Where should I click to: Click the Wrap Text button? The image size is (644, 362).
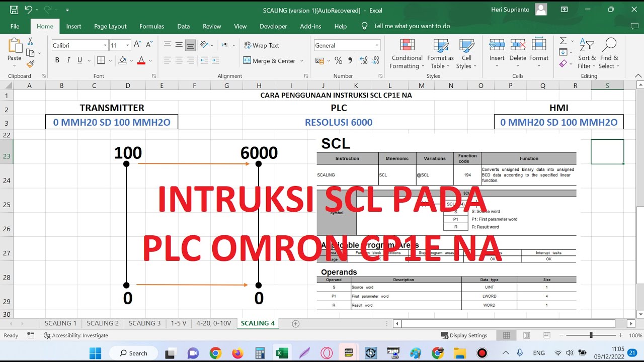(x=262, y=45)
